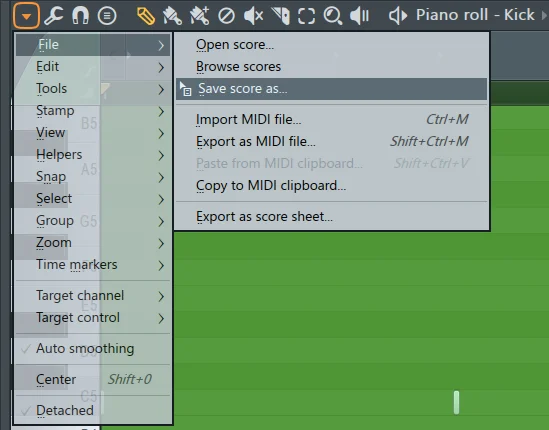Select the Delete tool icon
549x430 pixels.
coord(226,16)
